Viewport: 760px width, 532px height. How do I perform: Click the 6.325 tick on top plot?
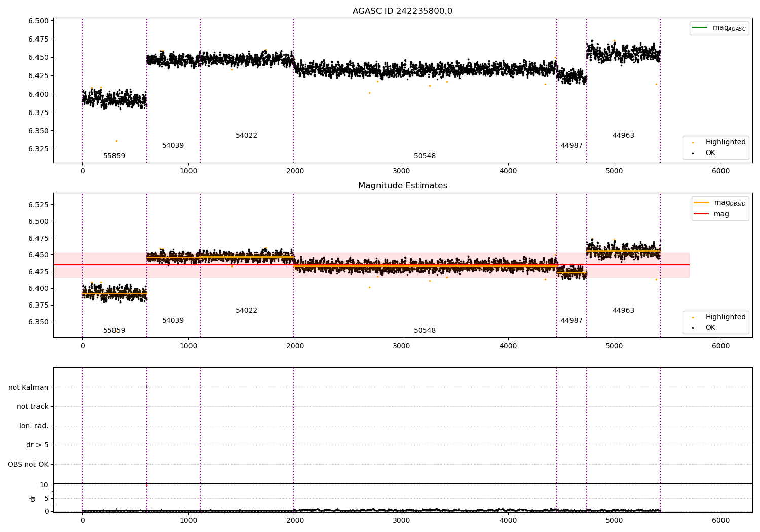click(x=39, y=149)
